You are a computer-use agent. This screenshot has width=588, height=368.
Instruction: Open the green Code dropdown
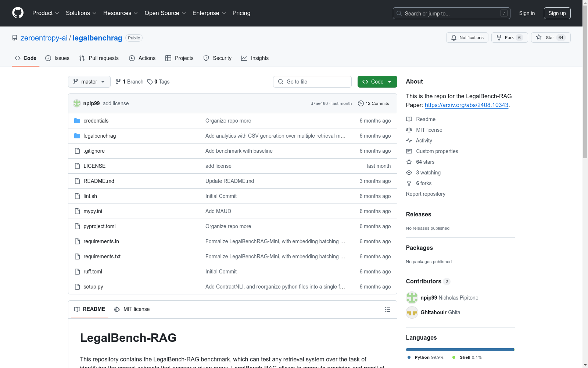click(377, 82)
